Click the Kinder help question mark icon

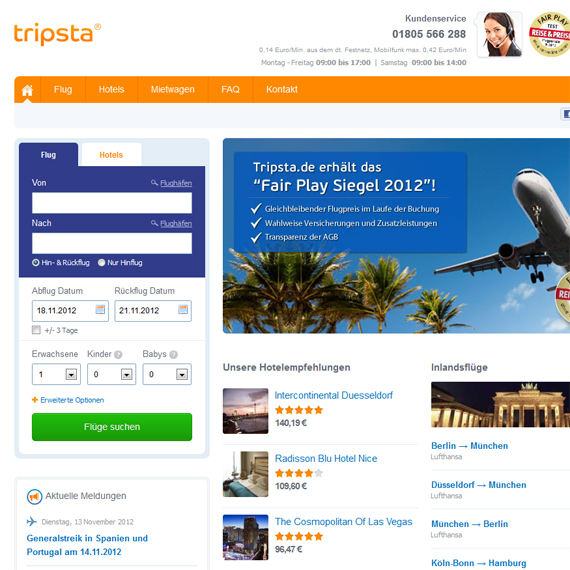click(x=118, y=354)
